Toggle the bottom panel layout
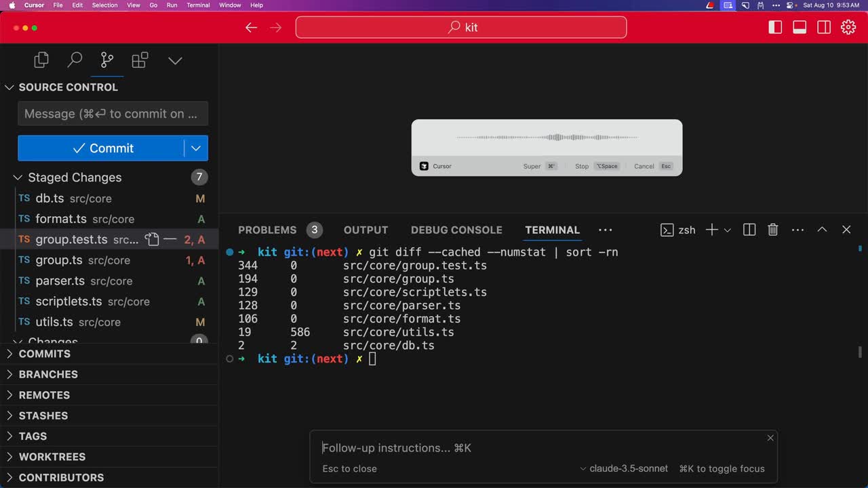 pos(800,27)
